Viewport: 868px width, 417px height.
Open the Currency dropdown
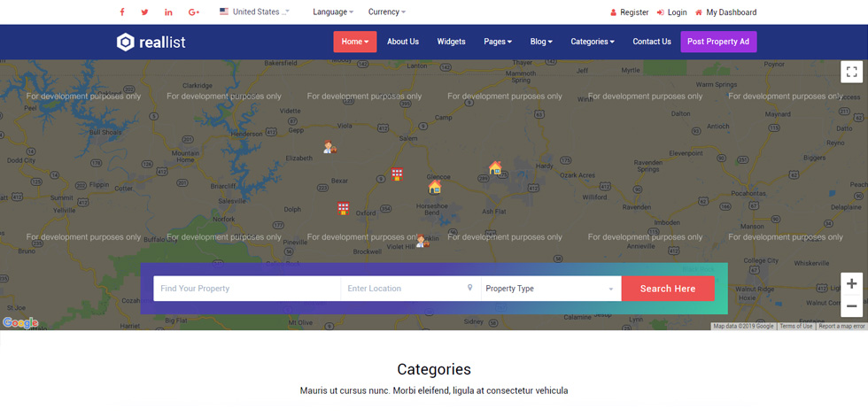387,12
